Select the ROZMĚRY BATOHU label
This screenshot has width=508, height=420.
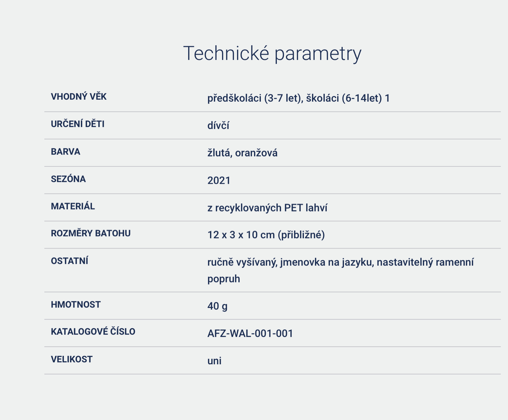(91, 234)
